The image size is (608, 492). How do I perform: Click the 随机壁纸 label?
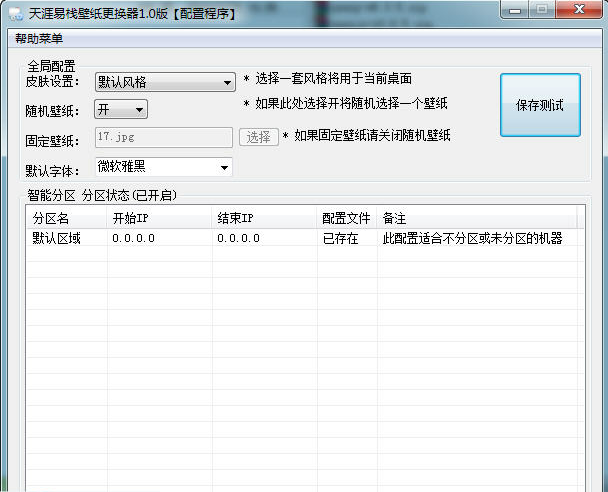click(52, 111)
